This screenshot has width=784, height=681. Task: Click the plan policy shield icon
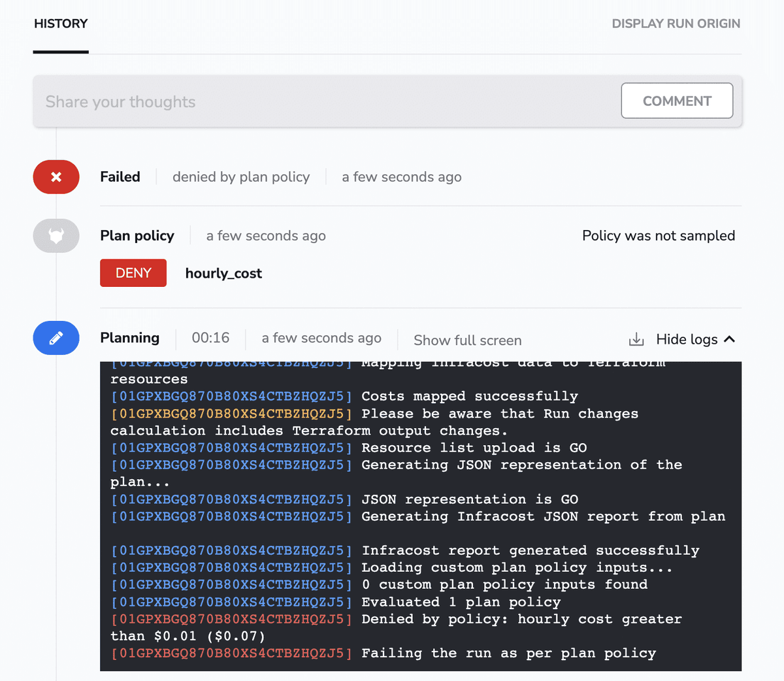click(56, 235)
